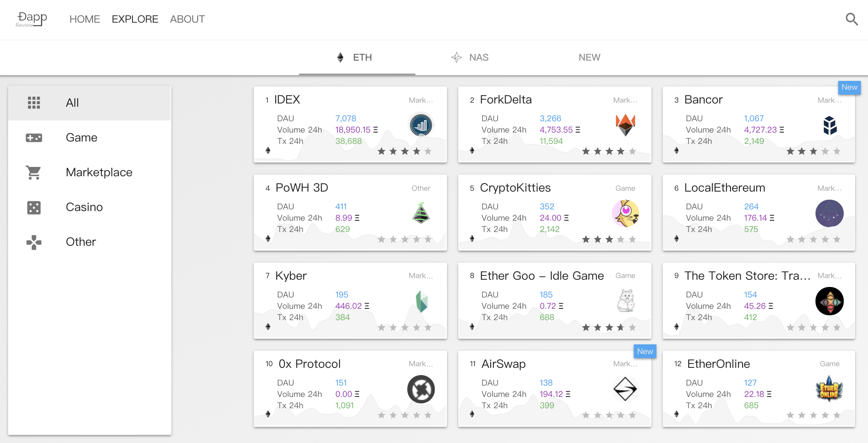Image resolution: width=868 pixels, height=443 pixels.
Task: Go to the ABOUT page
Action: pyautogui.click(x=187, y=19)
